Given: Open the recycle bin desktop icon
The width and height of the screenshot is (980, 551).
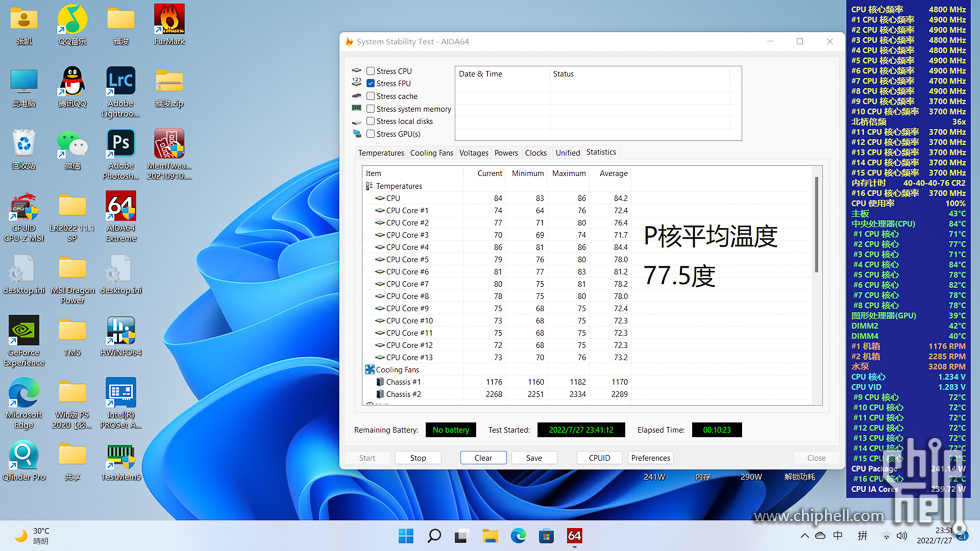Looking at the screenshot, I should coord(24,149).
